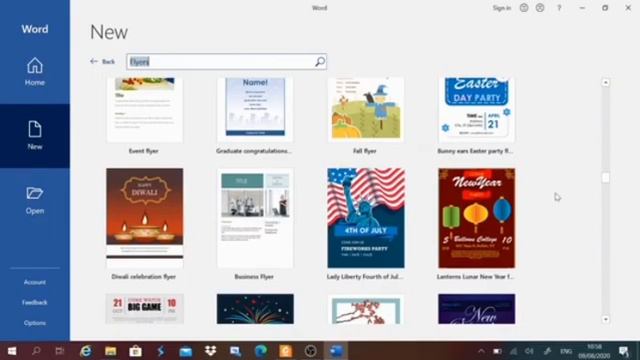Click the smiley feedback icon in title bar
Screen dimensions: 640x360
(524, 8)
